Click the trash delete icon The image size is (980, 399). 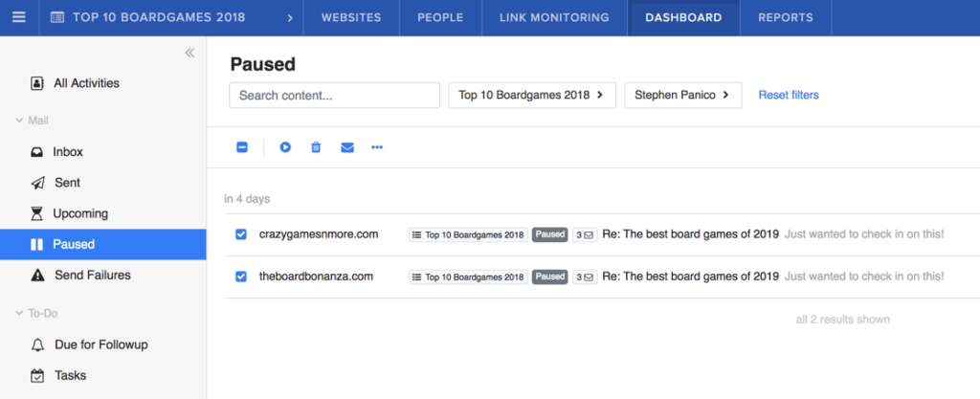point(316,147)
